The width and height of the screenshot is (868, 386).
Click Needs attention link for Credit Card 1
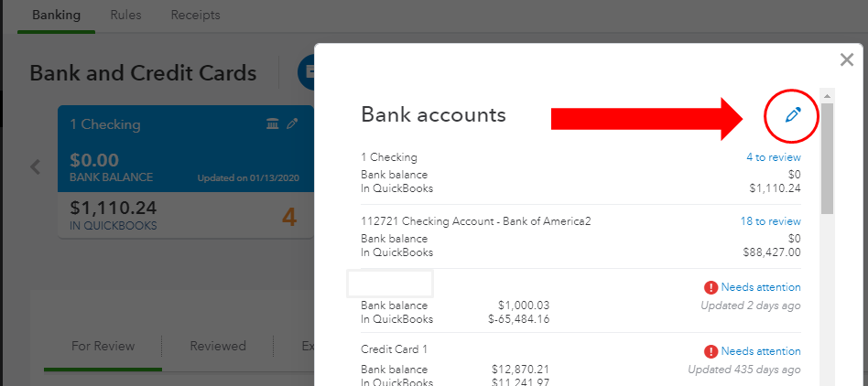761,351
